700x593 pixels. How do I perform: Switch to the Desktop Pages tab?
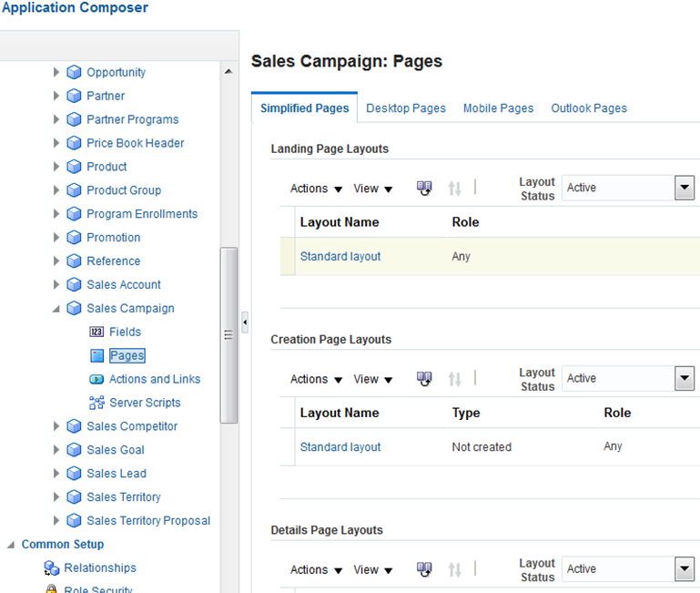[x=406, y=108]
